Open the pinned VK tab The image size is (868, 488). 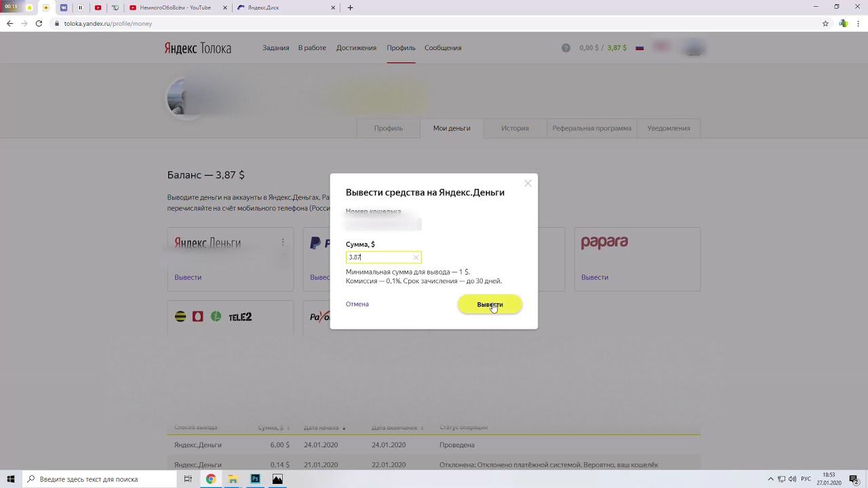click(64, 7)
